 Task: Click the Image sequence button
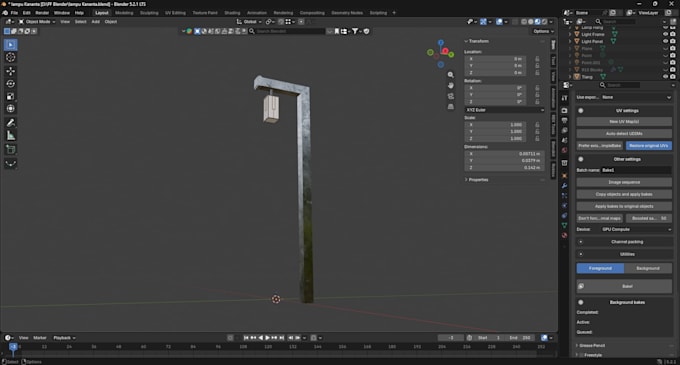pyautogui.click(x=624, y=182)
